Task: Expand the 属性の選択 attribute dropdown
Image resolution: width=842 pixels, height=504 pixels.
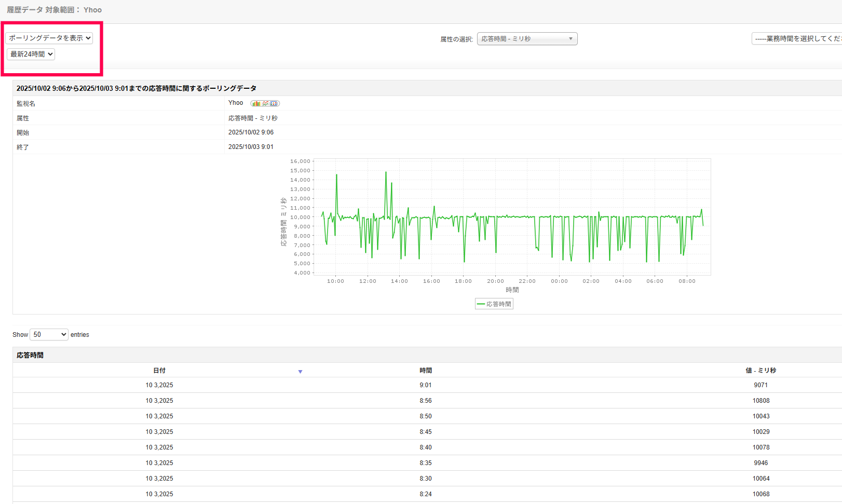Action: [527, 39]
